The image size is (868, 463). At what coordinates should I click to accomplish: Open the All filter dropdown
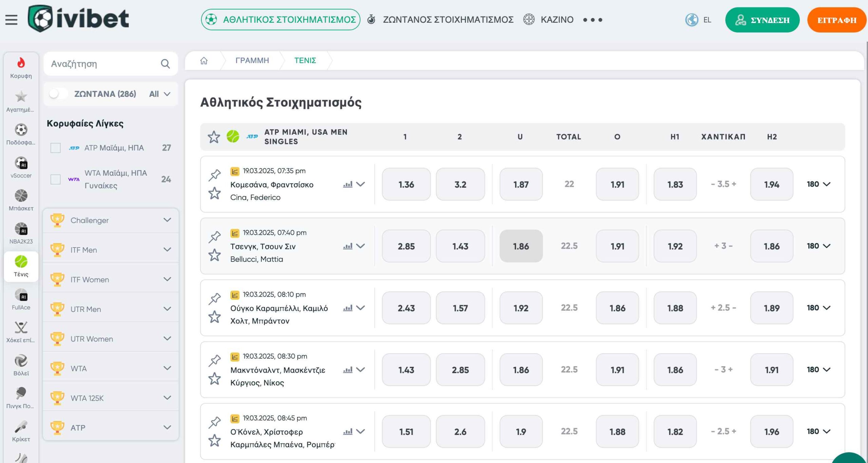[160, 94]
